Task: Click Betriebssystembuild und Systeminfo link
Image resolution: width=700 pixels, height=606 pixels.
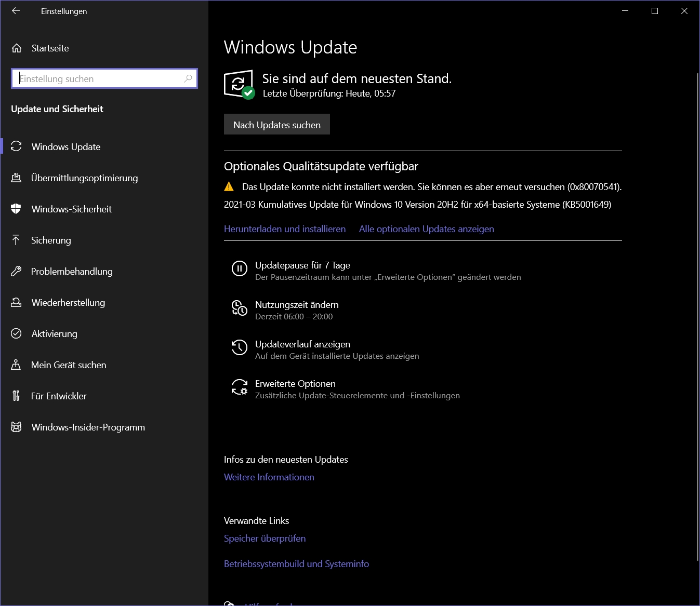Action: (x=297, y=564)
